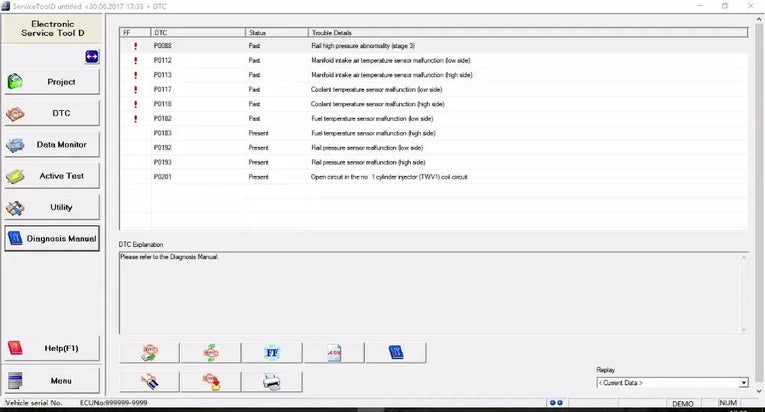This screenshot has width=765, height=412.
Task: Click the Diagnosis Manual sidebar button
Action: coord(52,238)
